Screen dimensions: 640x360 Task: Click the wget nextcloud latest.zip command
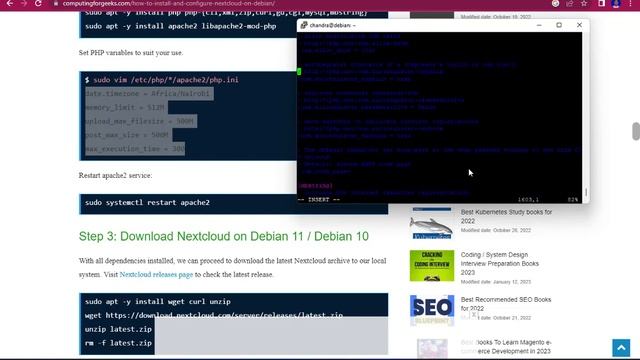point(214,315)
